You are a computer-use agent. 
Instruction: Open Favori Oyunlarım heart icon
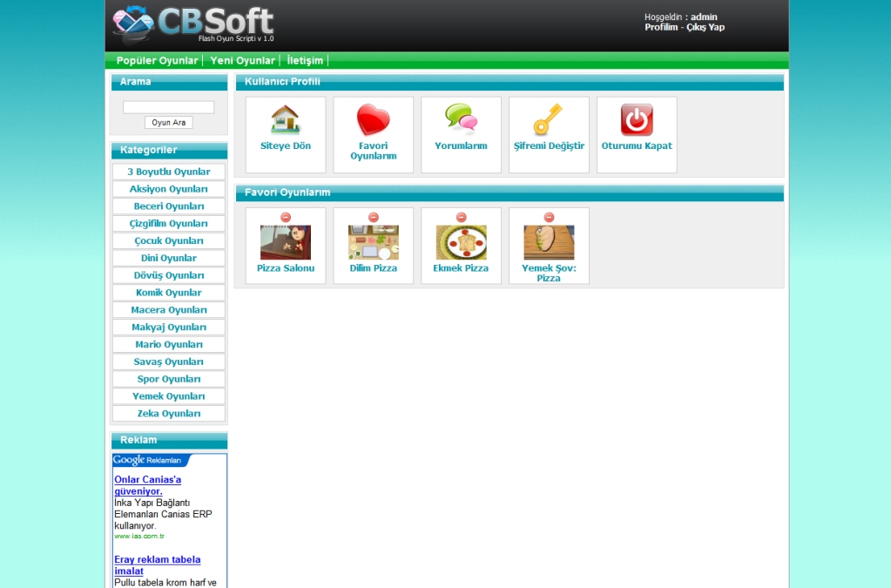tap(374, 119)
